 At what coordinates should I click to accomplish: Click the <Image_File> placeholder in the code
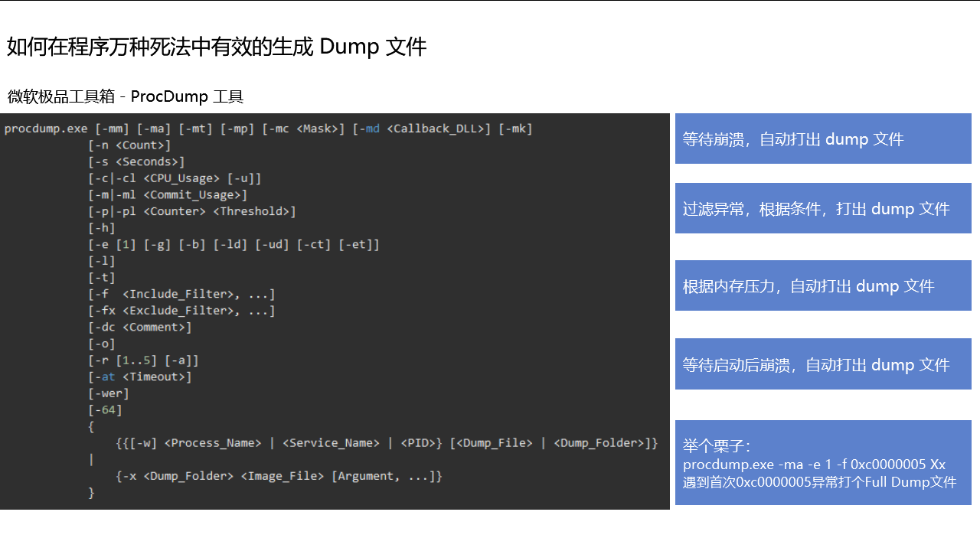pos(283,476)
